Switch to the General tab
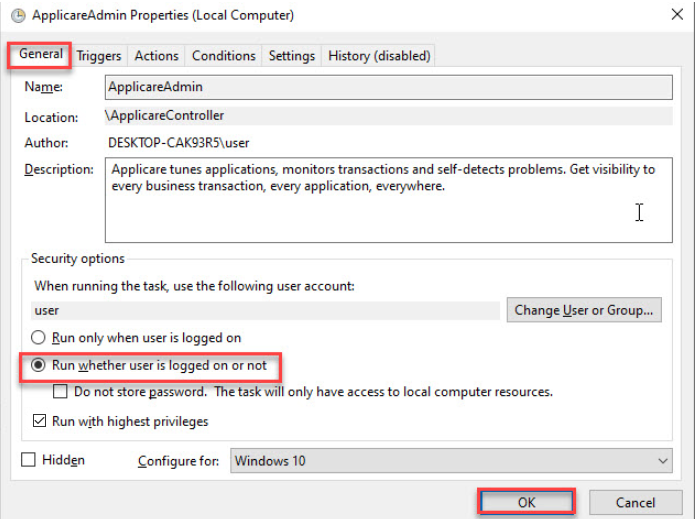The image size is (696, 519). 40,54
